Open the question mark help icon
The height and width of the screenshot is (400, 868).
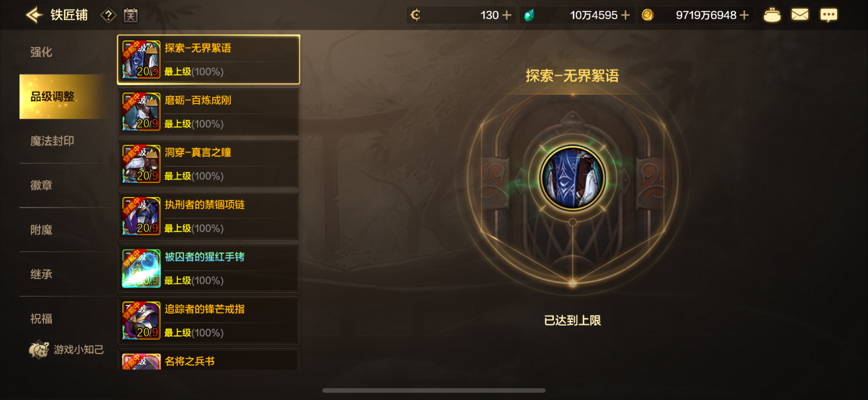[x=108, y=15]
